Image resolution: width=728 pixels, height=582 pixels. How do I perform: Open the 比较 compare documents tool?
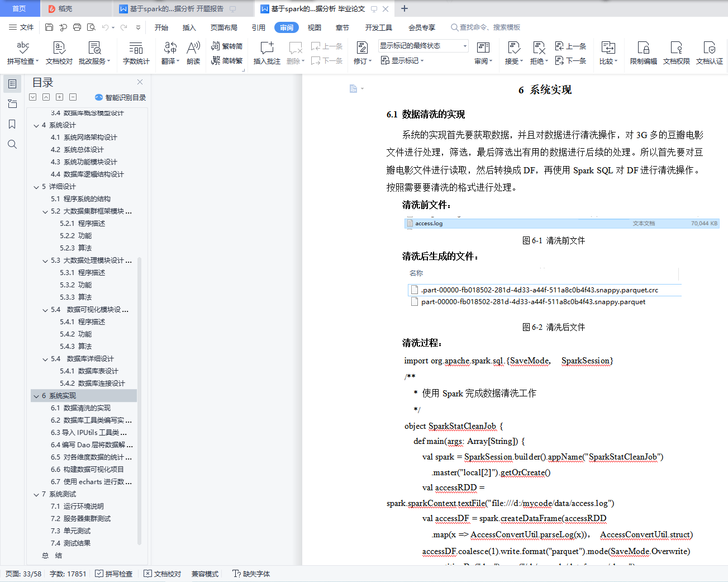tap(608, 53)
